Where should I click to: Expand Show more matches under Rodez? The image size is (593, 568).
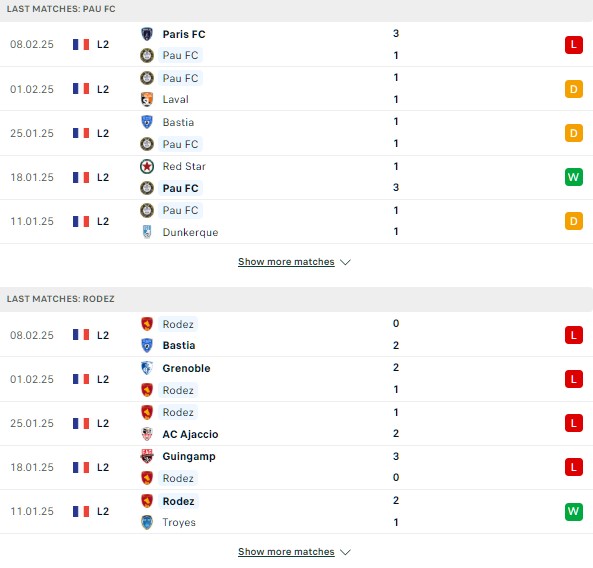[286, 552]
